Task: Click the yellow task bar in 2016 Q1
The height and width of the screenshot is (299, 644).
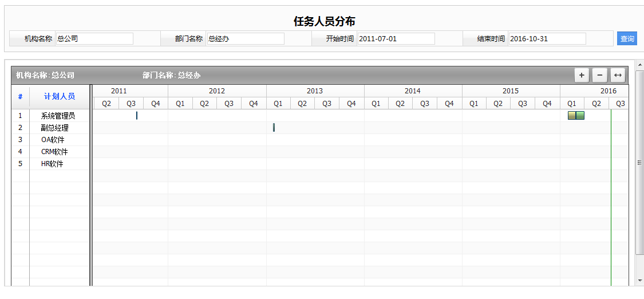Action: click(571, 116)
